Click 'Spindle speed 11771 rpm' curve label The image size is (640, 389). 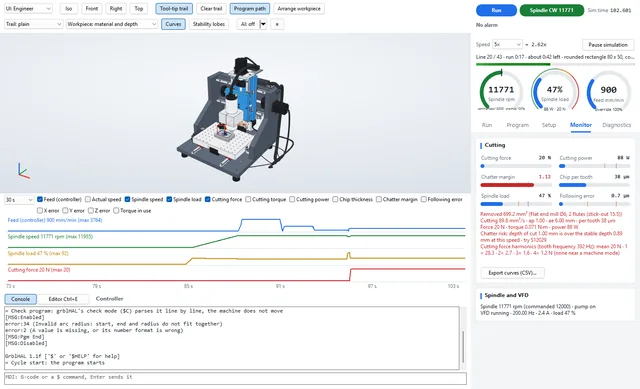50,236
